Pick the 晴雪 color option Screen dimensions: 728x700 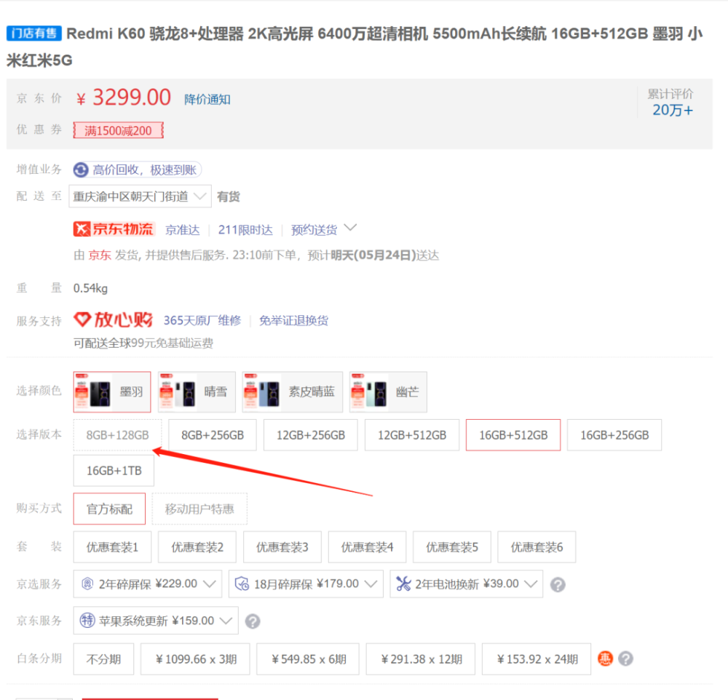[197, 391]
